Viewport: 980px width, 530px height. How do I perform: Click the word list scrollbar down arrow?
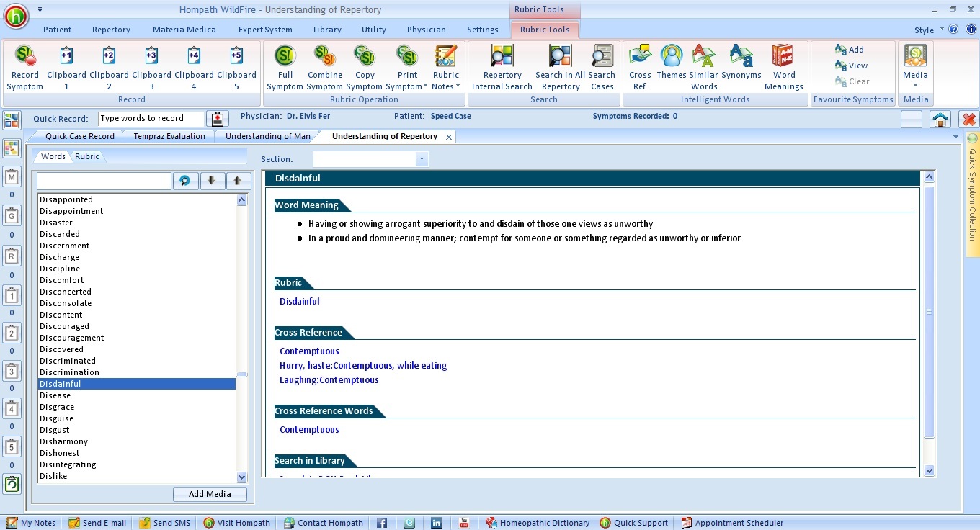coord(241,477)
